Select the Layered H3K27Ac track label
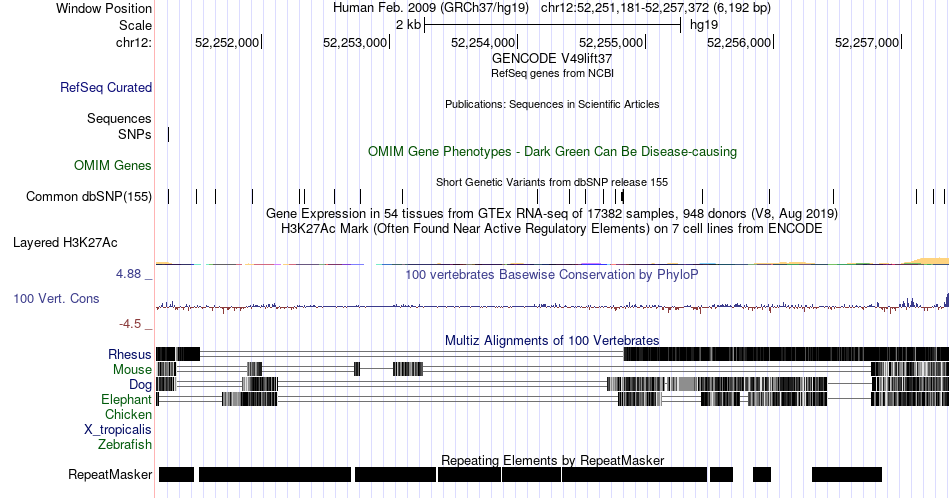 [65, 242]
